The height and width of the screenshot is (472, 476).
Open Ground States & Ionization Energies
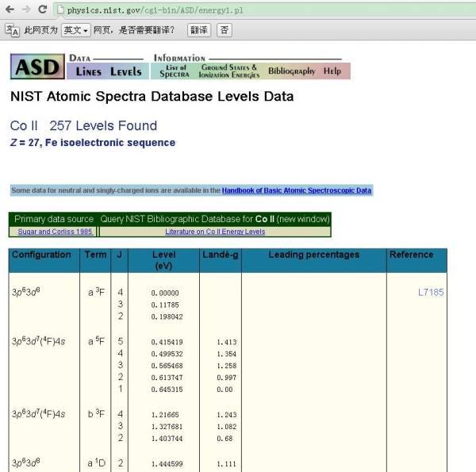click(229, 71)
